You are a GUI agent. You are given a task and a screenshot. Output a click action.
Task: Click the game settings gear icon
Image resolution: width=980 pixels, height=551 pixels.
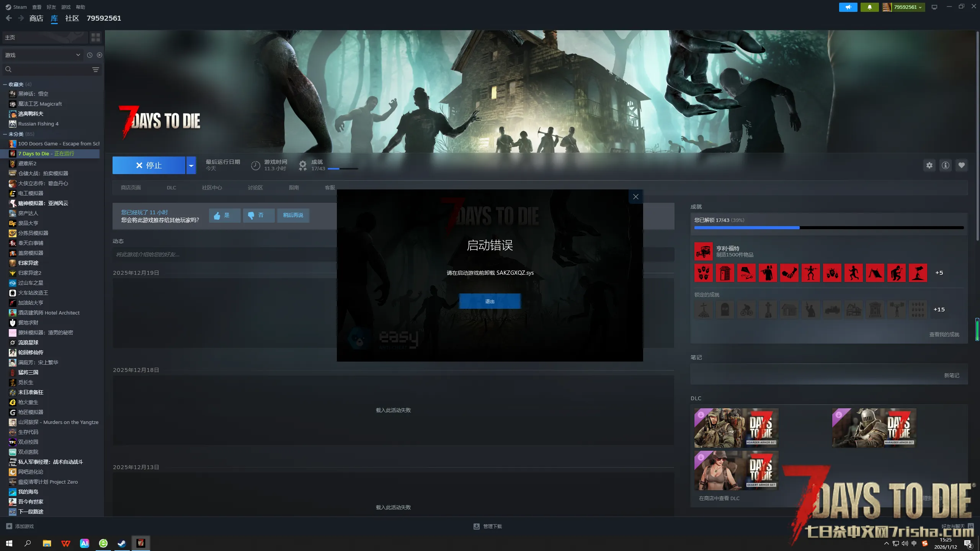[x=929, y=165]
